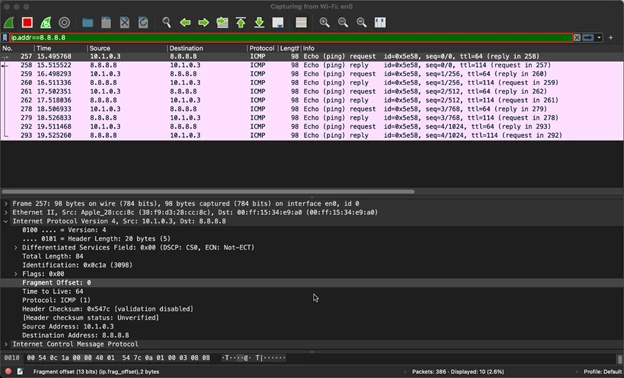Open the Find Packet magnifier tool
This screenshot has width=624, height=378.
[166, 22]
